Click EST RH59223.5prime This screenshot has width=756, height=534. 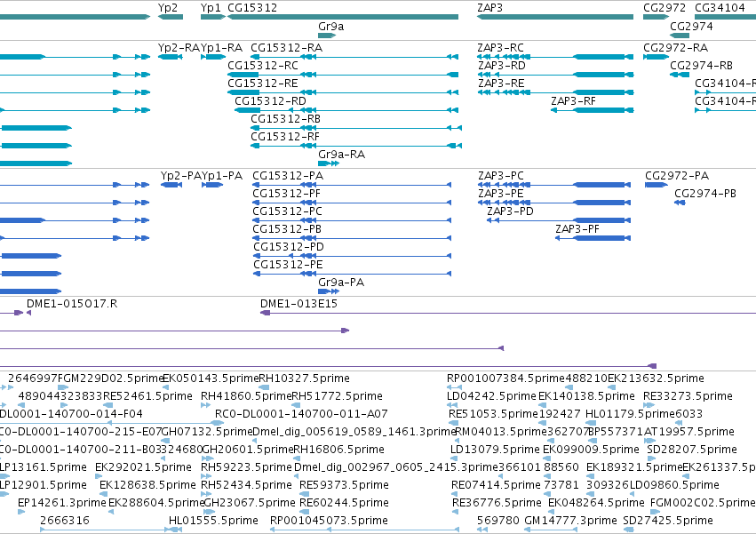click(x=246, y=467)
